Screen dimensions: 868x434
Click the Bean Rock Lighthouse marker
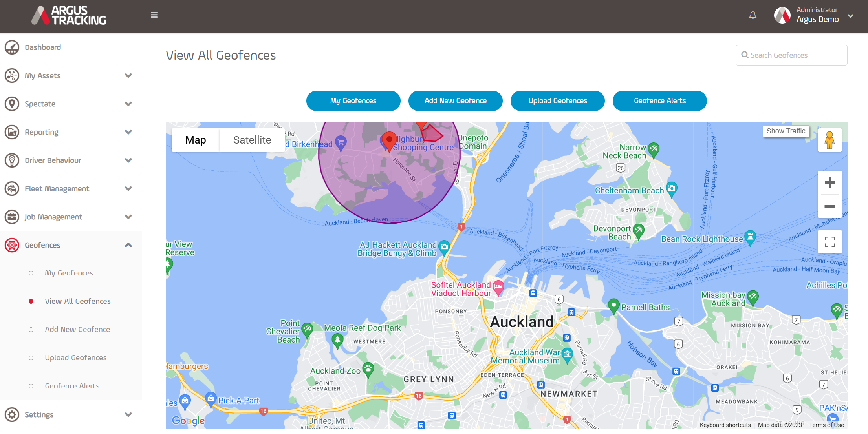click(750, 237)
